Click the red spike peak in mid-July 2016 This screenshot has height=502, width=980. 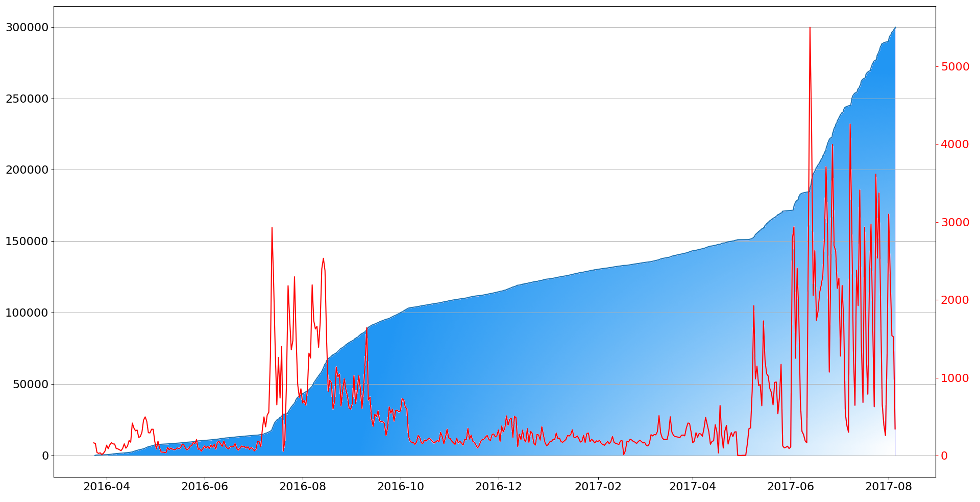pos(272,228)
